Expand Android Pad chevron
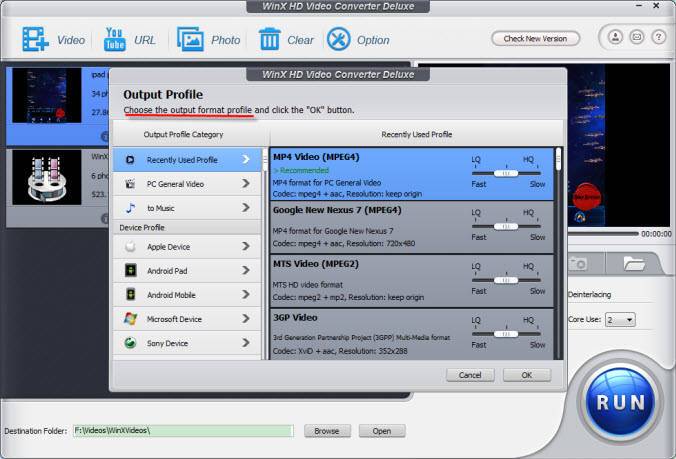Viewport: 676px width, 459px height. click(246, 270)
